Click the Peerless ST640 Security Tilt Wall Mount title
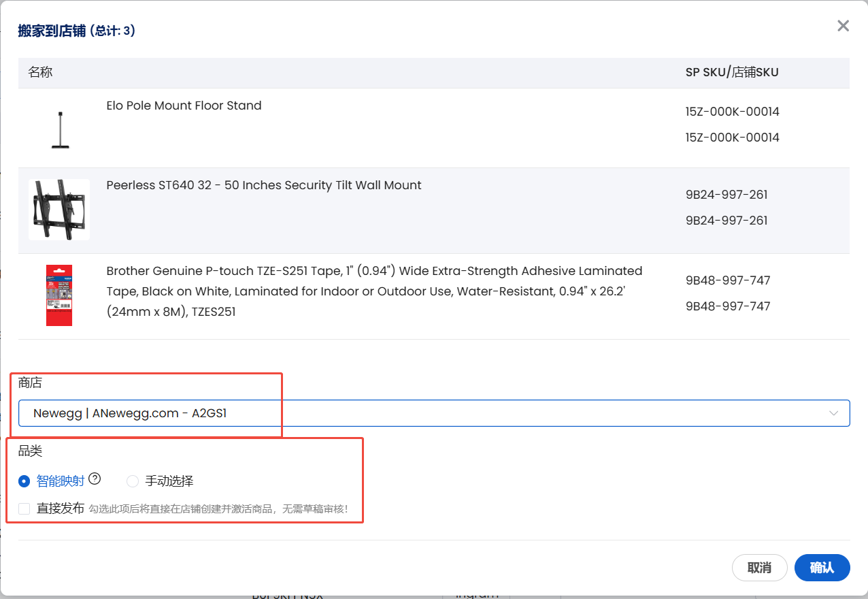Viewport: 868px width, 599px height. point(264,185)
